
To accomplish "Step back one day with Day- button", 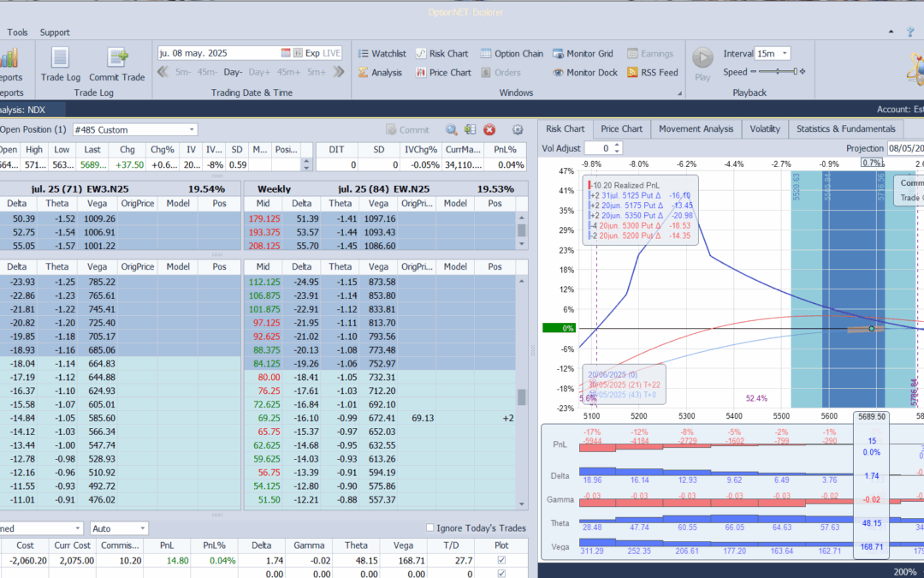I will pos(234,73).
